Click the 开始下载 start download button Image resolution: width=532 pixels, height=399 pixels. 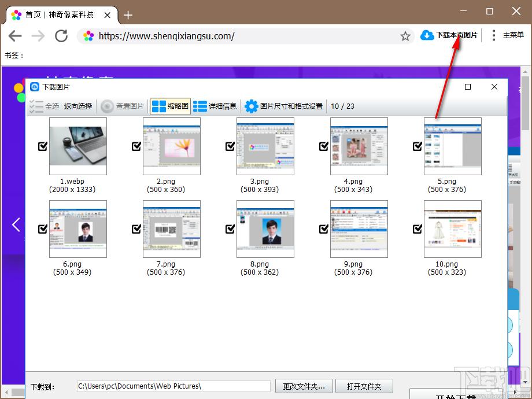456,395
